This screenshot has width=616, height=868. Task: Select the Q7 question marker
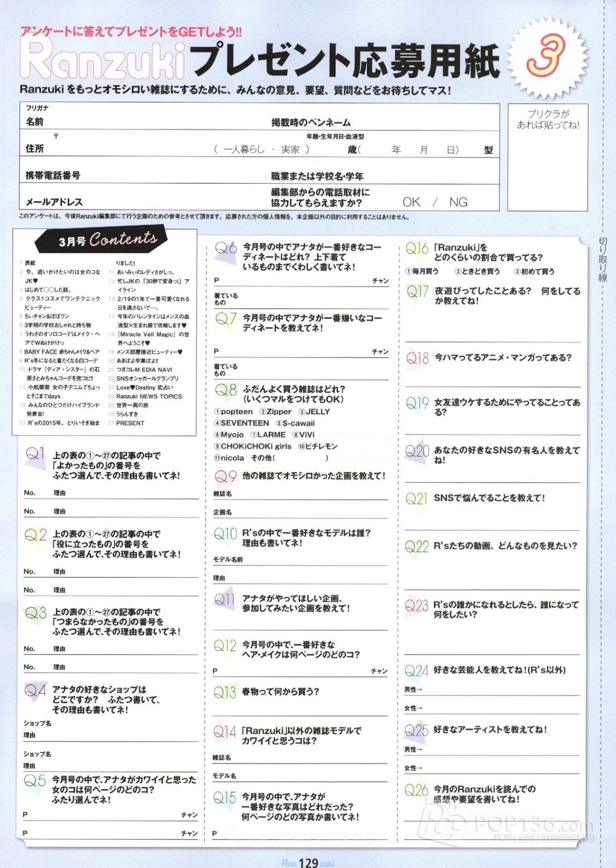click(x=226, y=319)
